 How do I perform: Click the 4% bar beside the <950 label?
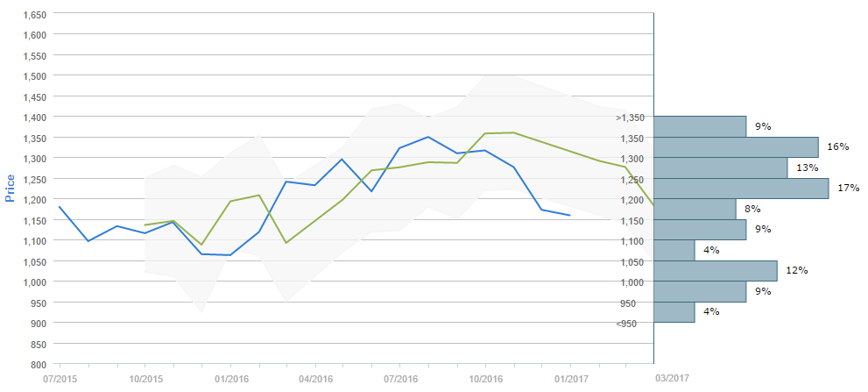click(674, 312)
